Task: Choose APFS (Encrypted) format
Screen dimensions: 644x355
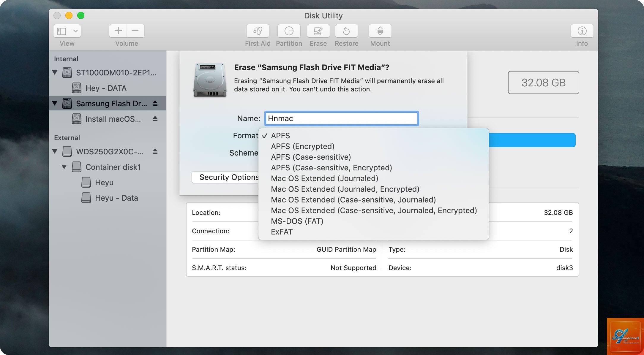Action: (374, 146)
